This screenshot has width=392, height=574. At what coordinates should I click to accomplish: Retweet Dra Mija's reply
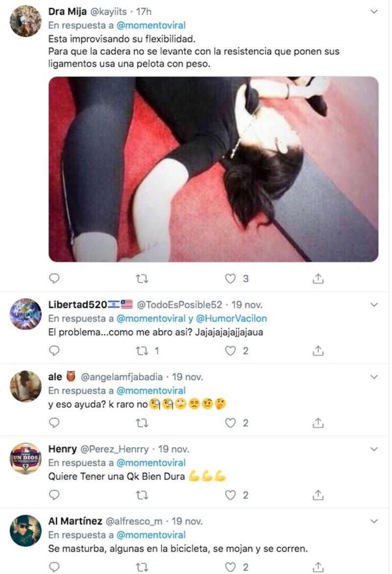pos(142,279)
